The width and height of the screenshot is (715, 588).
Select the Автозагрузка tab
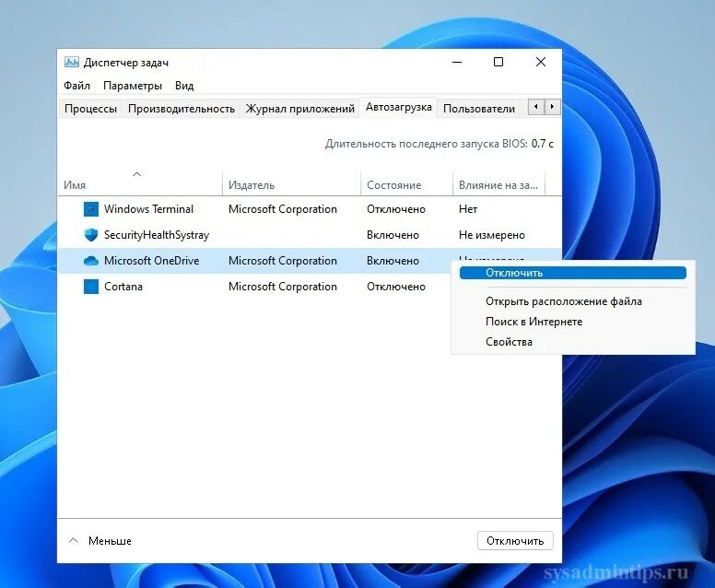coord(399,107)
